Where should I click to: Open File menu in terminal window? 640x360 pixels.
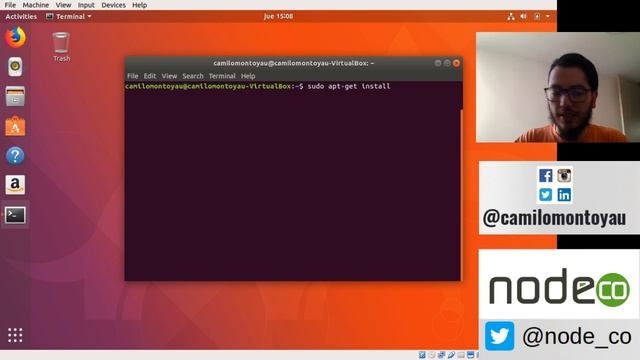tap(133, 76)
